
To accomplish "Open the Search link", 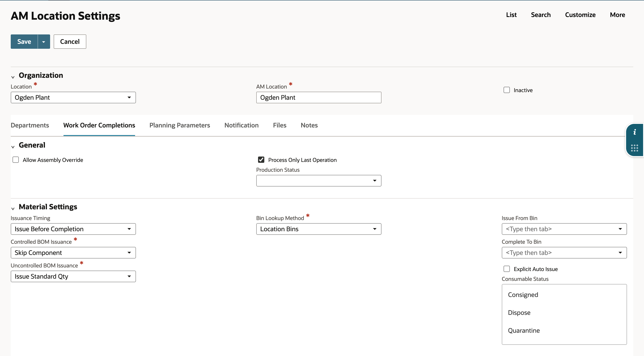I will pyautogui.click(x=541, y=15).
